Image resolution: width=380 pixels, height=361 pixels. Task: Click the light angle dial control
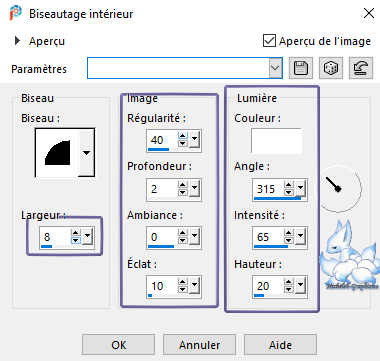340,188
